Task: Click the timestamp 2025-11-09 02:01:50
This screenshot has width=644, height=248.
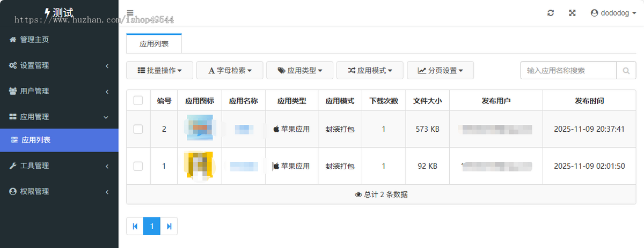Action: (x=589, y=166)
